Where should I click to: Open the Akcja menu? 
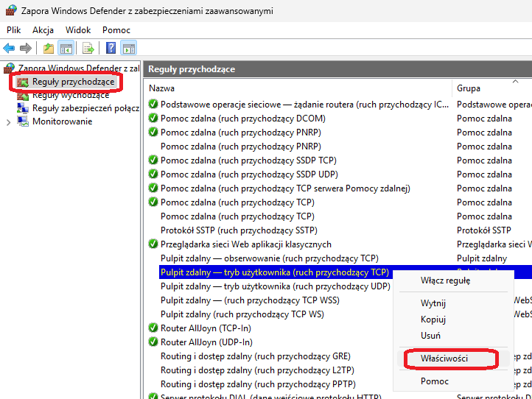(x=43, y=30)
